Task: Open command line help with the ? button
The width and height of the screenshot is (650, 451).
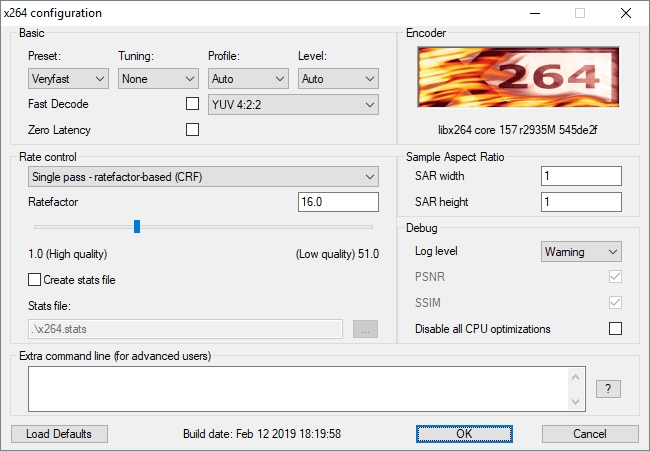Action: tap(608, 389)
